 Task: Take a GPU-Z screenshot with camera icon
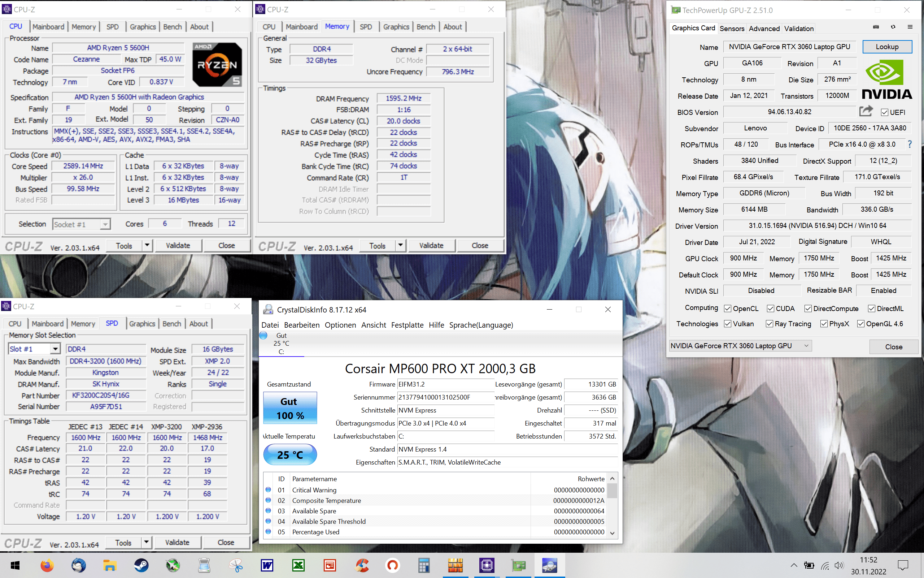[x=876, y=27]
